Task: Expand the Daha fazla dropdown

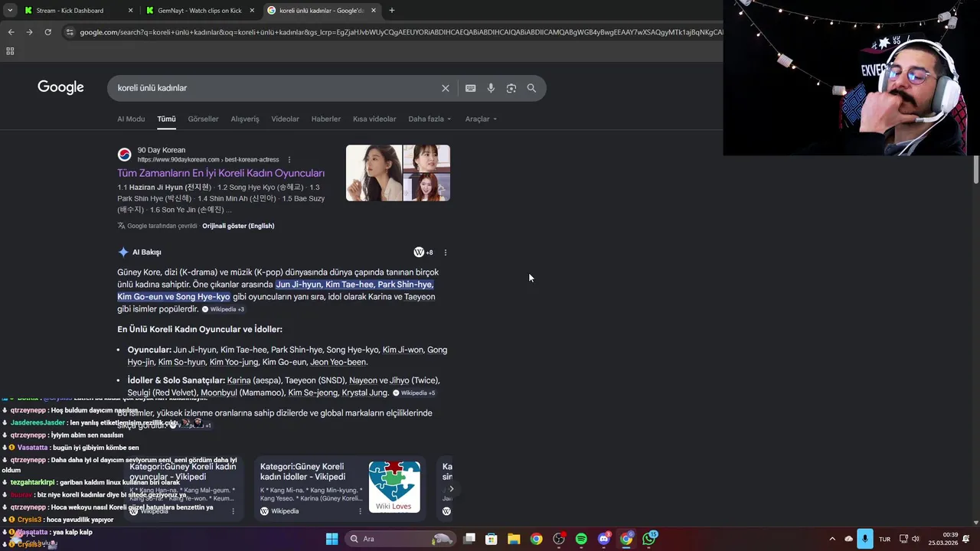Action: pos(430,119)
